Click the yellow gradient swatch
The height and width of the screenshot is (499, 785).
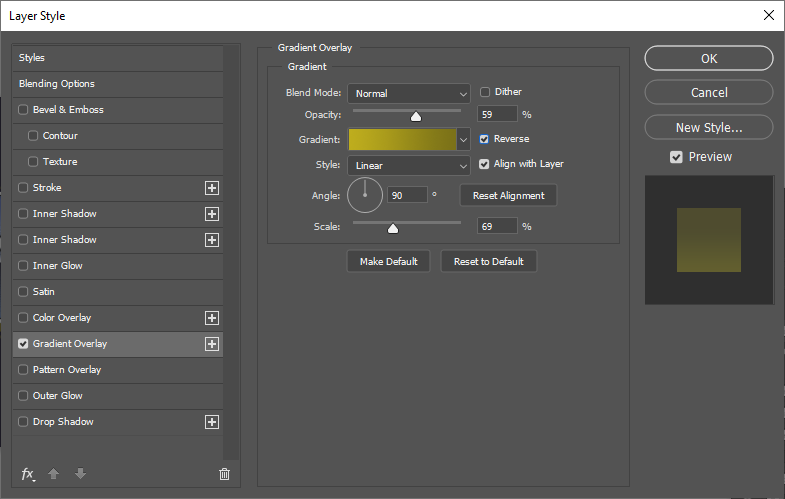pyautogui.click(x=402, y=140)
